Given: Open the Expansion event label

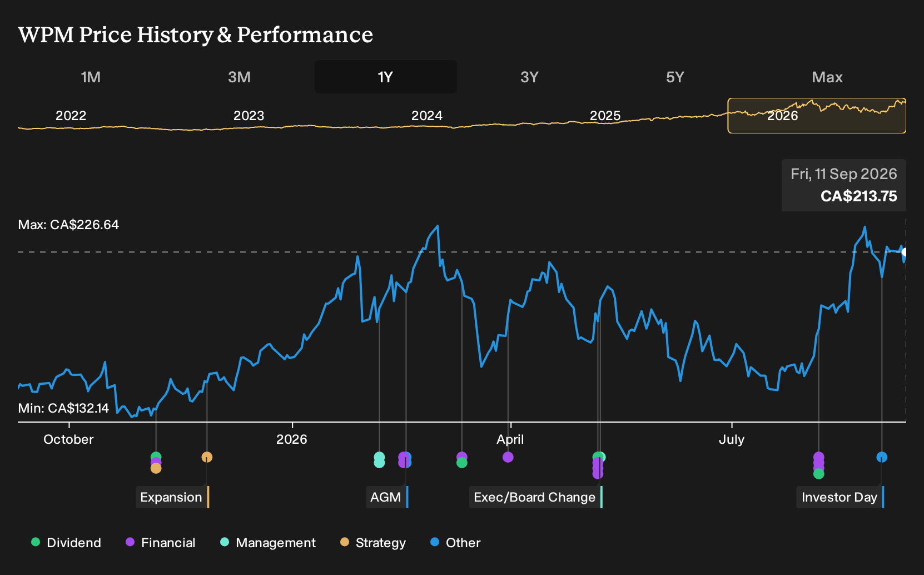Looking at the screenshot, I should pyautogui.click(x=172, y=497).
